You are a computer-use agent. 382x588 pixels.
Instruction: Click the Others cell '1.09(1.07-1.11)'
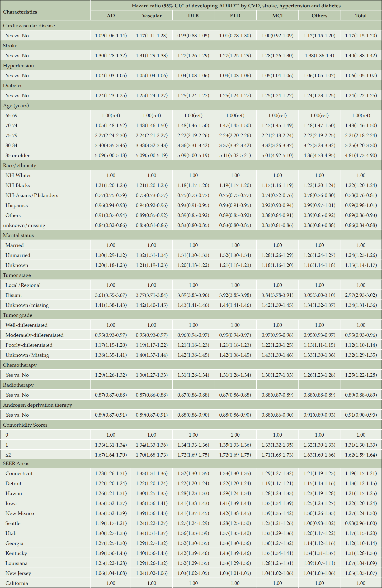pos(319,563)
